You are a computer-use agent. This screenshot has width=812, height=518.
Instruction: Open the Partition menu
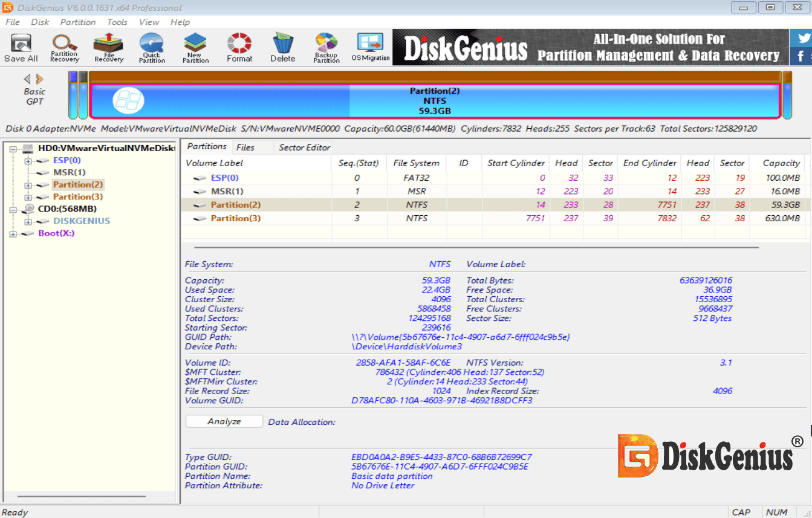tap(78, 22)
